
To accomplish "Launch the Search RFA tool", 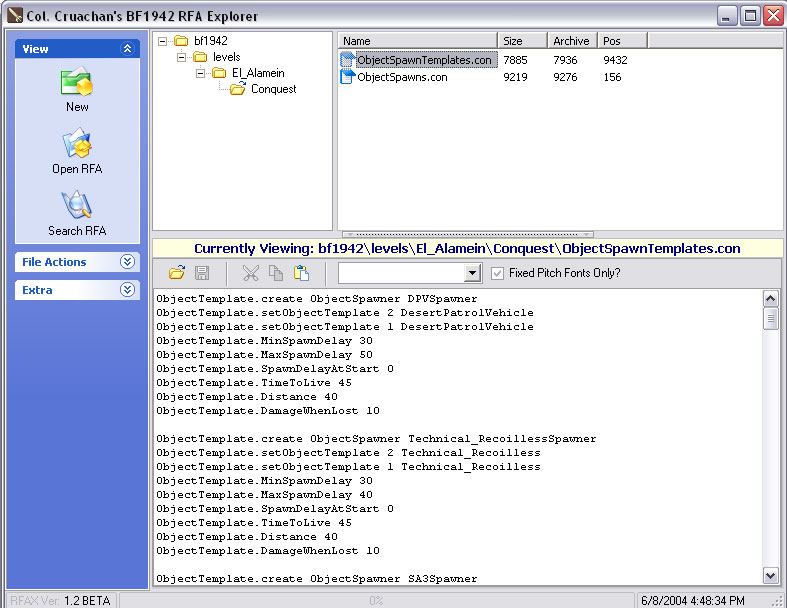I will (77, 205).
